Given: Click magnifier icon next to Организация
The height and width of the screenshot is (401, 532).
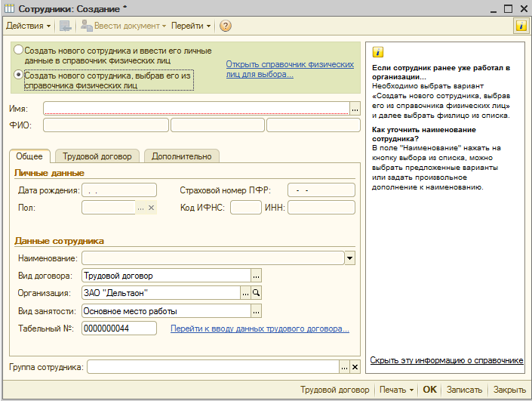Looking at the screenshot, I should click(x=256, y=293).
